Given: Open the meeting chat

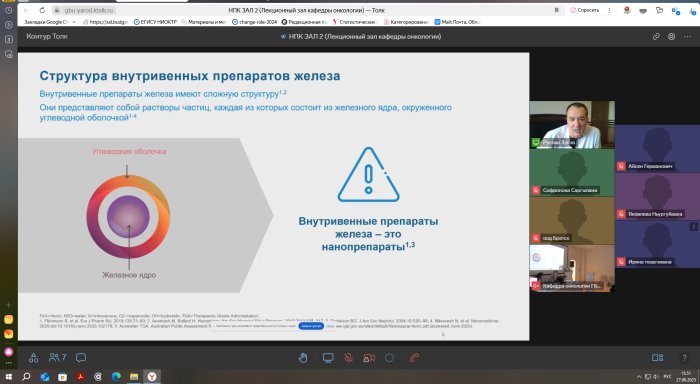Looking at the screenshot, I should coord(81,358).
